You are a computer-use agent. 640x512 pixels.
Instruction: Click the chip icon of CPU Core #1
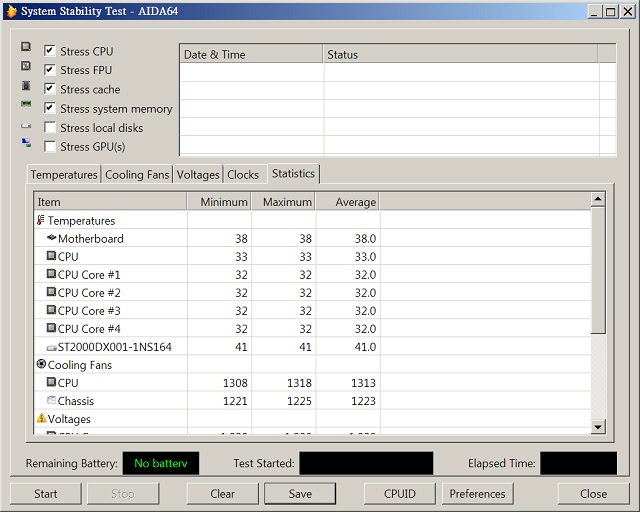click(x=51, y=274)
